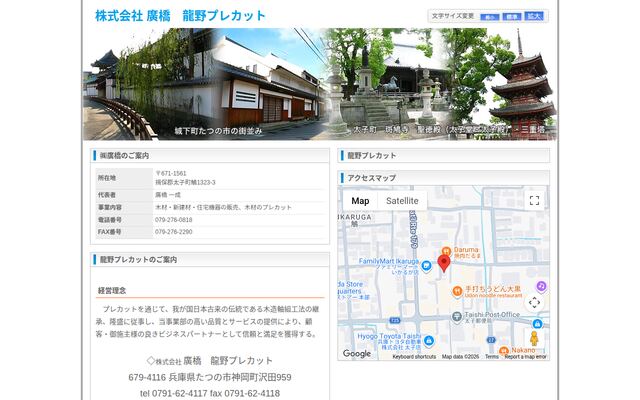This screenshot has width=640, height=400.
Task: Select the Map view tab
Action: [360, 201]
